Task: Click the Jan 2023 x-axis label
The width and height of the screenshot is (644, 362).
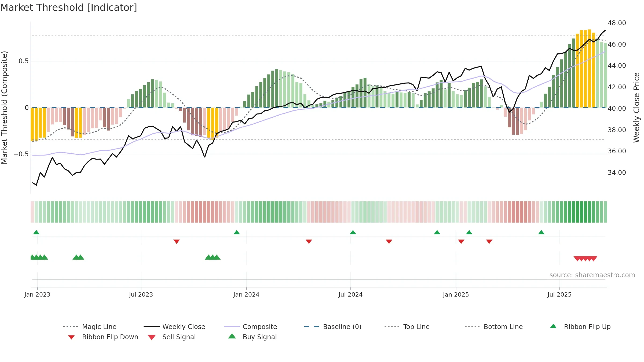Action: point(37,294)
